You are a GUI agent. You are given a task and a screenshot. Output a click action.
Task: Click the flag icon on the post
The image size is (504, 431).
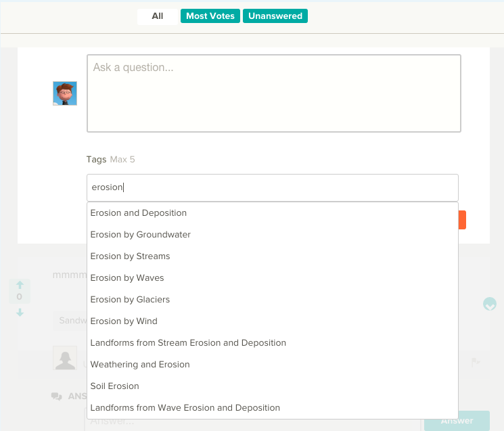(x=476, y=362)
